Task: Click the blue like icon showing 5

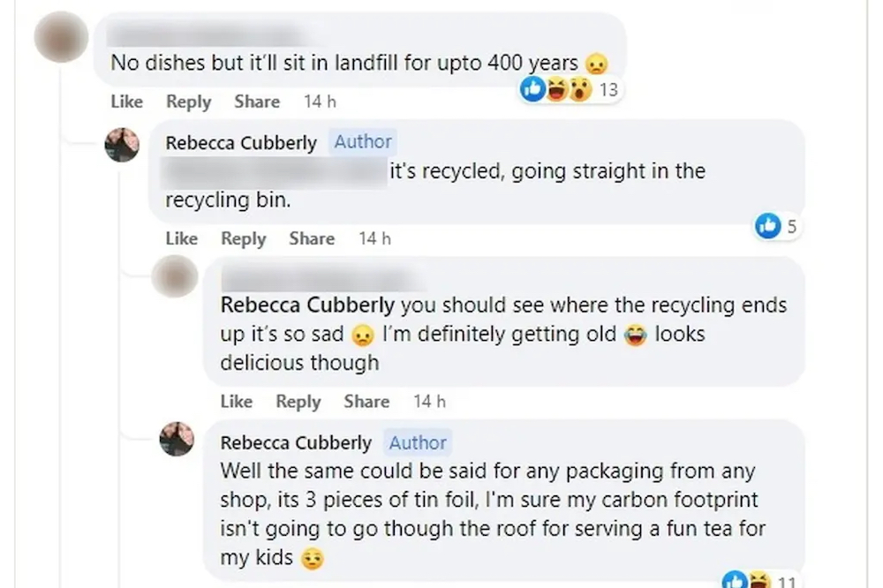Action: 776,227
